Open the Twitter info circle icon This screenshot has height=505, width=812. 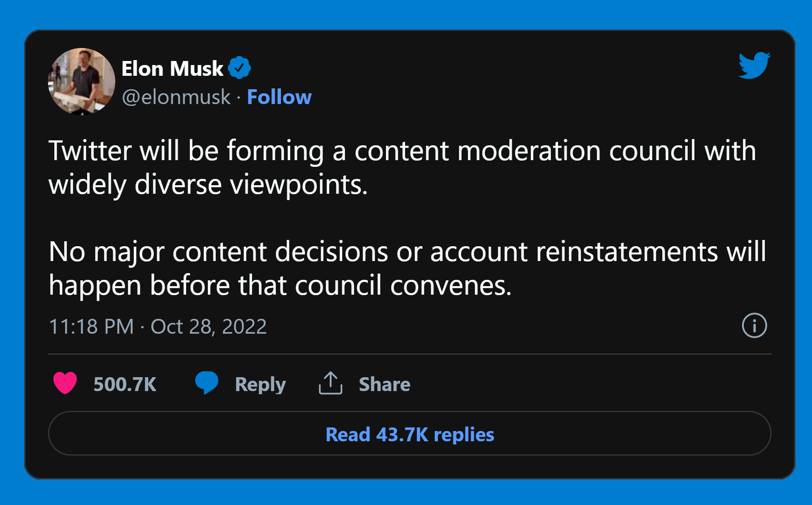tap(754, 326)
